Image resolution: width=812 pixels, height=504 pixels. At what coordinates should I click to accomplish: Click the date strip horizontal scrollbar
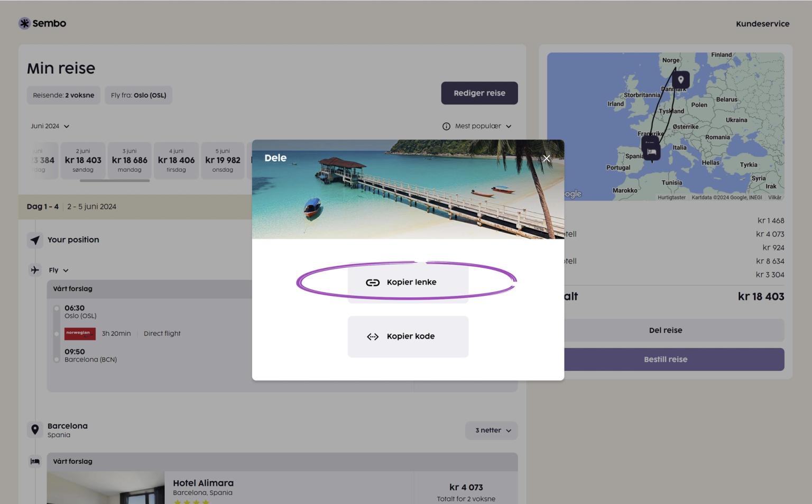(x=115, y=181)
